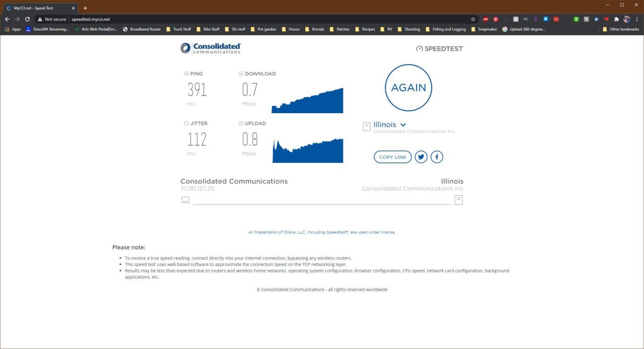
Task: Close the MyCCI.net Speed Test tab
Action: (73, 8)
